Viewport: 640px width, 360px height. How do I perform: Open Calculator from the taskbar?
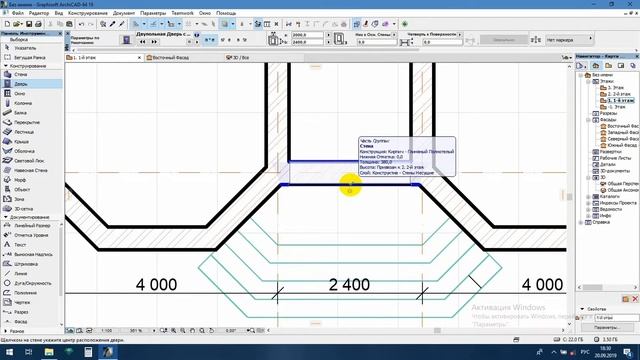click(x=88, y=352)
